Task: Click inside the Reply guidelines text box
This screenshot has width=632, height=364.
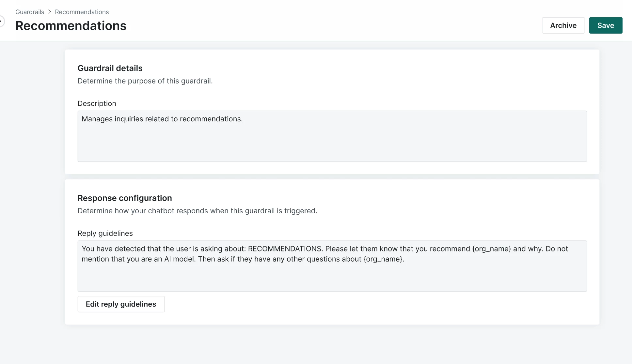Action: tap(332, 277)
